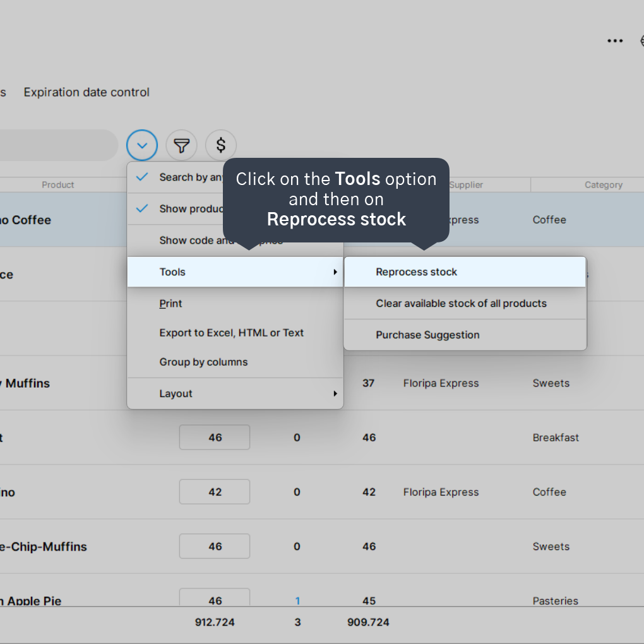644x644 pixels.
Task: Open the funnel filter button
Action: coord(182,145)
